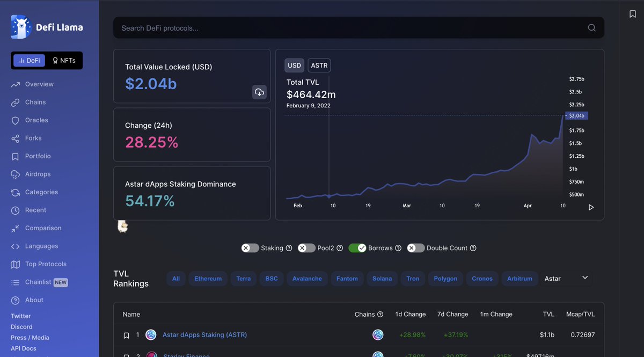644x357 pixels.
Task: Sort by the 1d Change column header
Action: (411, 314)
